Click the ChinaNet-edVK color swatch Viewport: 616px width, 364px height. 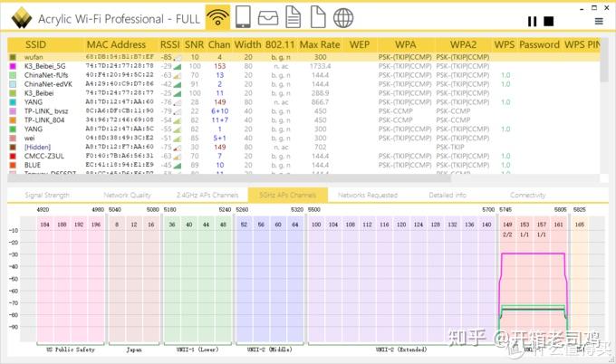13,84
